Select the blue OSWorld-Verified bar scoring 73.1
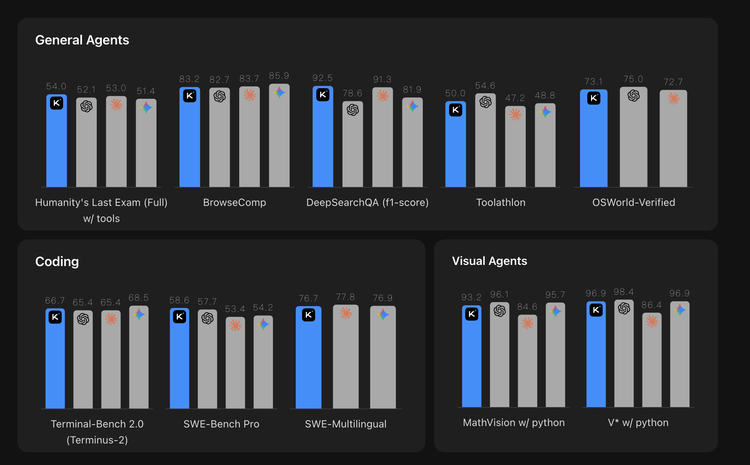The image size is (750, 465). (x=594, y=139)
